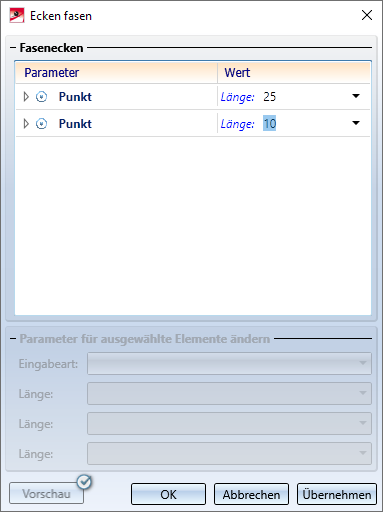Click the Abbrechen button
Viewport: 383px width, 512px height.
pos(251,494)
